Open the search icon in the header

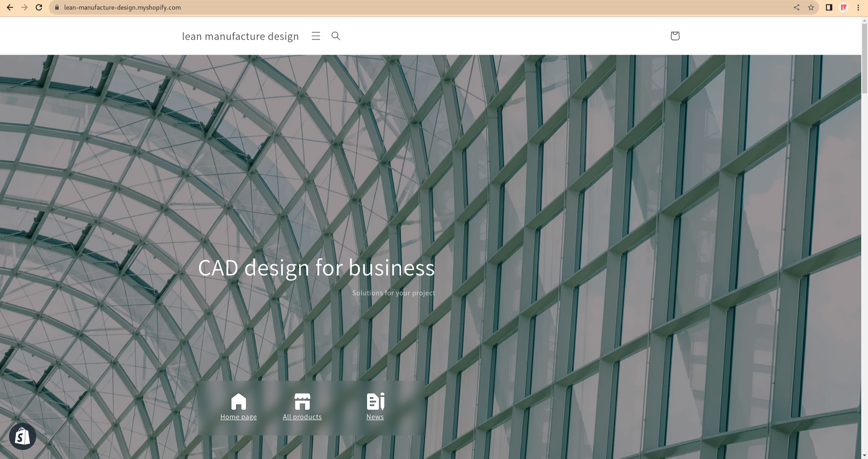(335, 36)
